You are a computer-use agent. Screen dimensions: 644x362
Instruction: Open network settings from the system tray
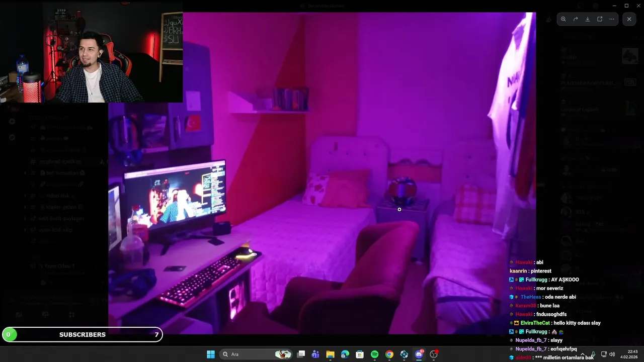tap(604, 354)
